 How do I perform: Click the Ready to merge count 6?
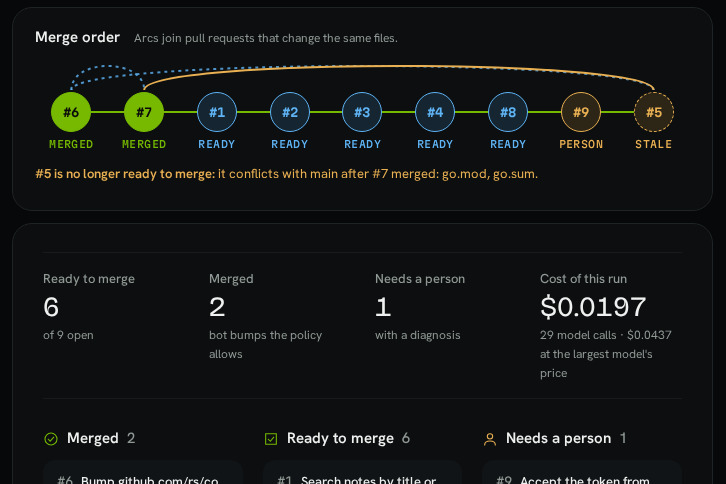coord(51,307)
